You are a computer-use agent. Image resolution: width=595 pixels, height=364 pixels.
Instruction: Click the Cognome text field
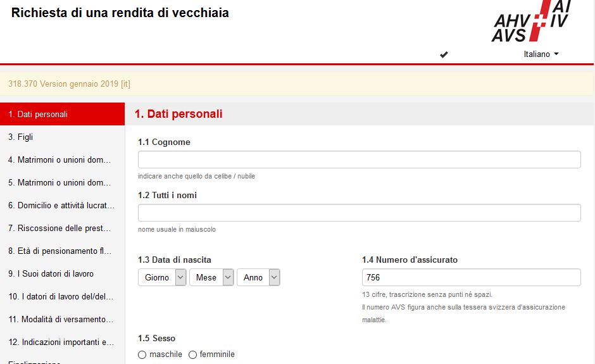tap(359, 160)
